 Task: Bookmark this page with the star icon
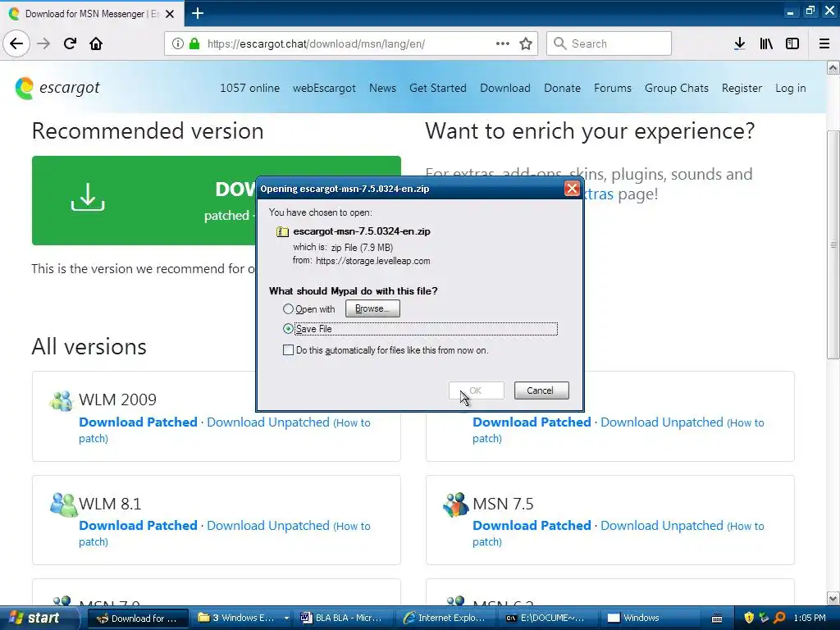(x=526, y=43)
